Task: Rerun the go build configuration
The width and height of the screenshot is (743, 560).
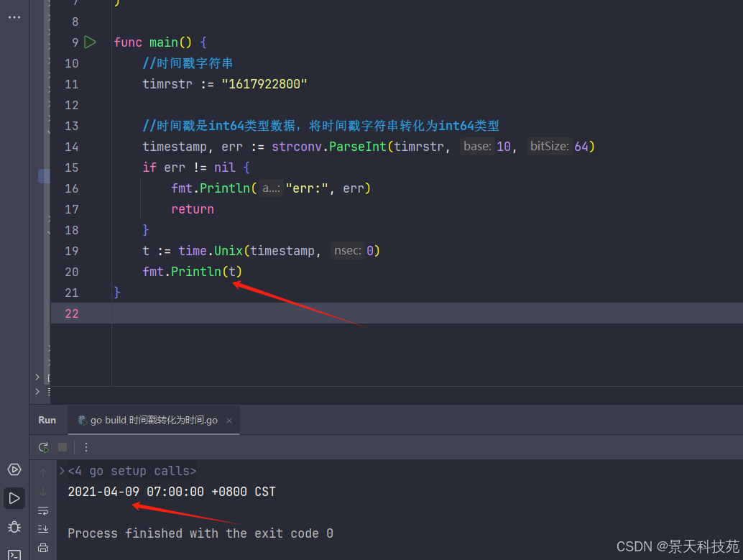Action: click(44, 447)
